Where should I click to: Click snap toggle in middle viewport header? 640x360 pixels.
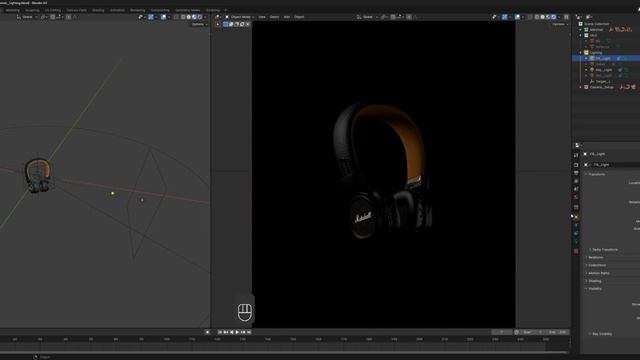pos(393,17)
